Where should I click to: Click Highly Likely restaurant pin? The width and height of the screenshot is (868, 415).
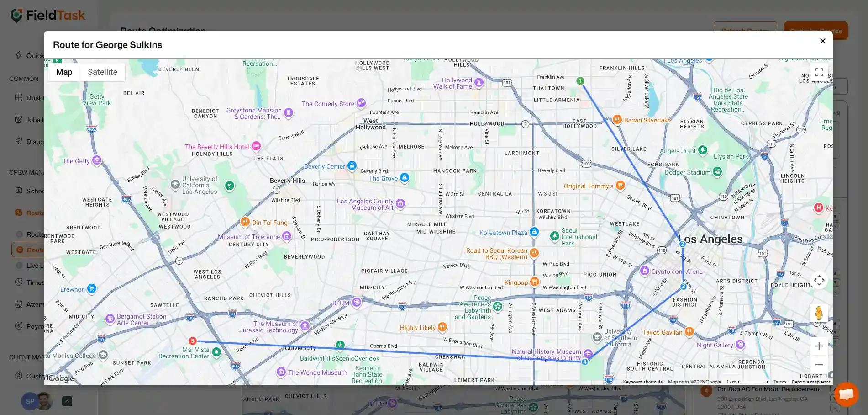pos(442,327)
